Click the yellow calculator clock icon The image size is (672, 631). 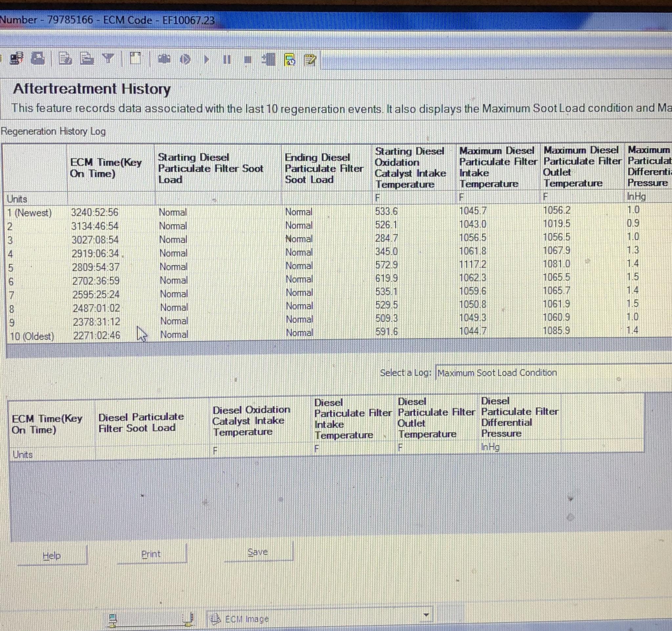pos(290,60)
